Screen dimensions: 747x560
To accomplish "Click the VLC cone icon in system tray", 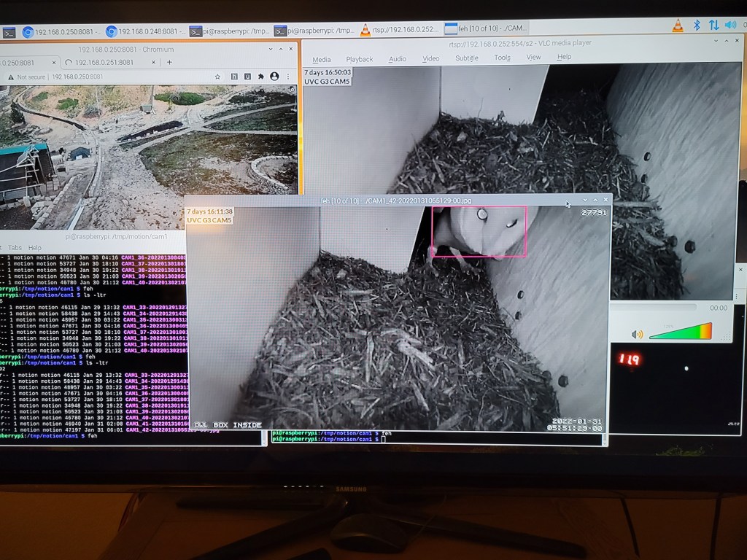I will click(678, 26).
